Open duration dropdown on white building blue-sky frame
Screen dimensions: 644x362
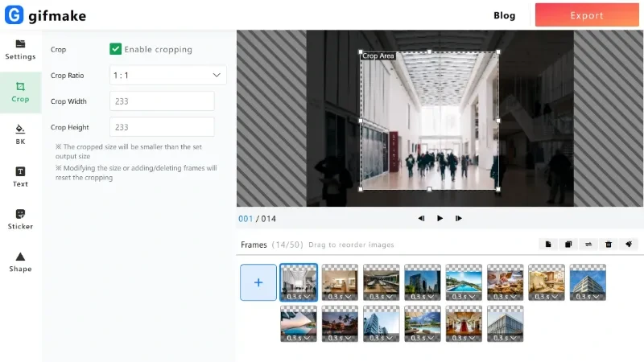588,296
